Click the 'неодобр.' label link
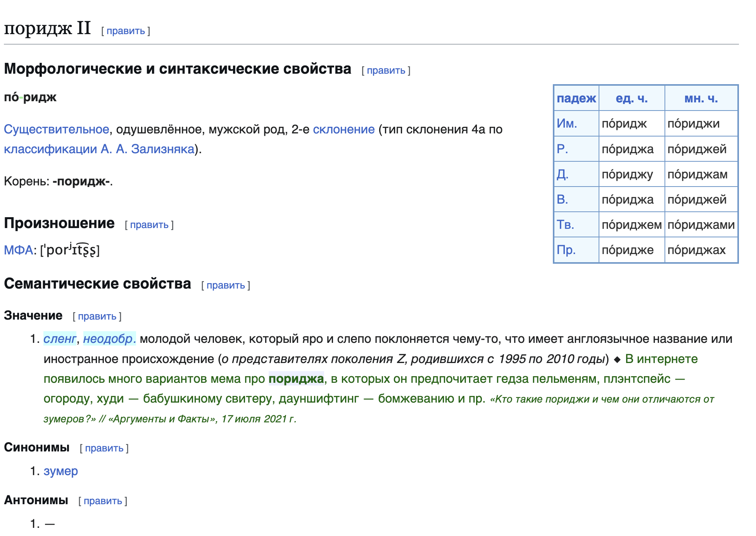Screen dimensions: 756x536 pyautogui.click(x=109, y=339)
